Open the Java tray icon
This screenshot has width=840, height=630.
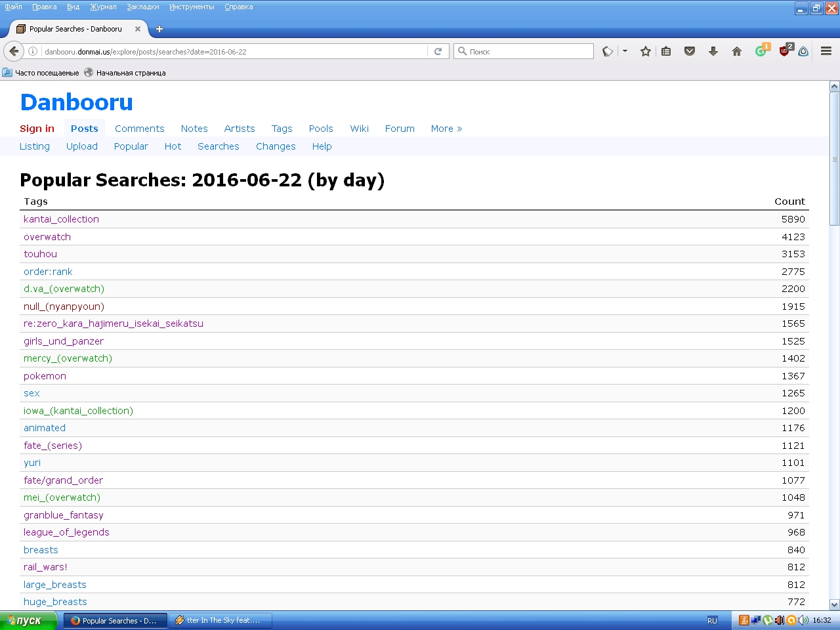[744, 620]
